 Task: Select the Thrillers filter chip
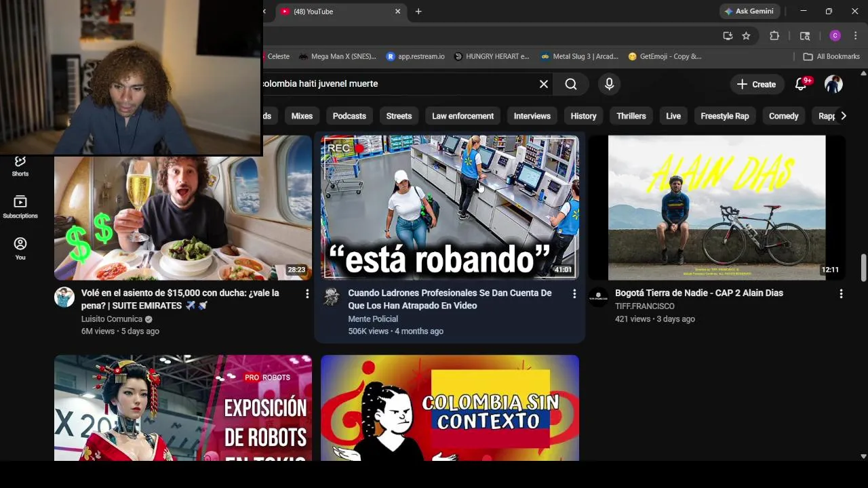[631, 116]
